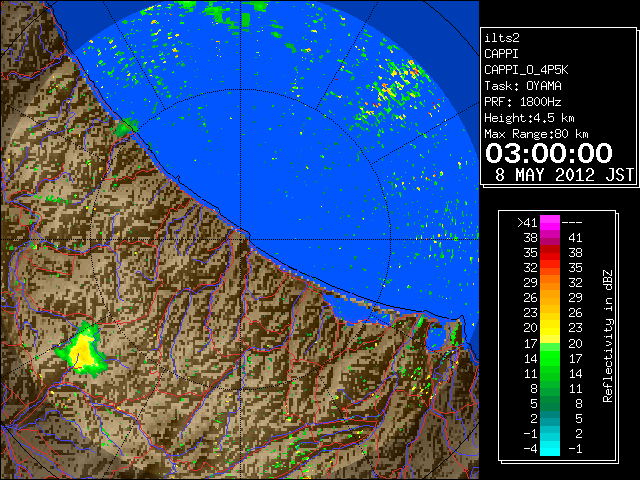Screen dimensions: 640x480
Task: Click the orange-green echo cluster offshore northeast
Action: 392,92
